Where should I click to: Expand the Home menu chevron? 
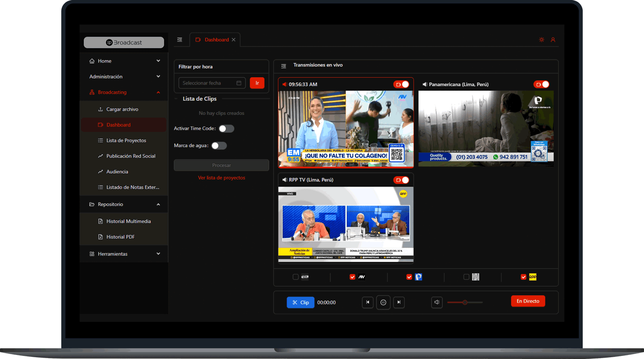(x=158, y=61)
